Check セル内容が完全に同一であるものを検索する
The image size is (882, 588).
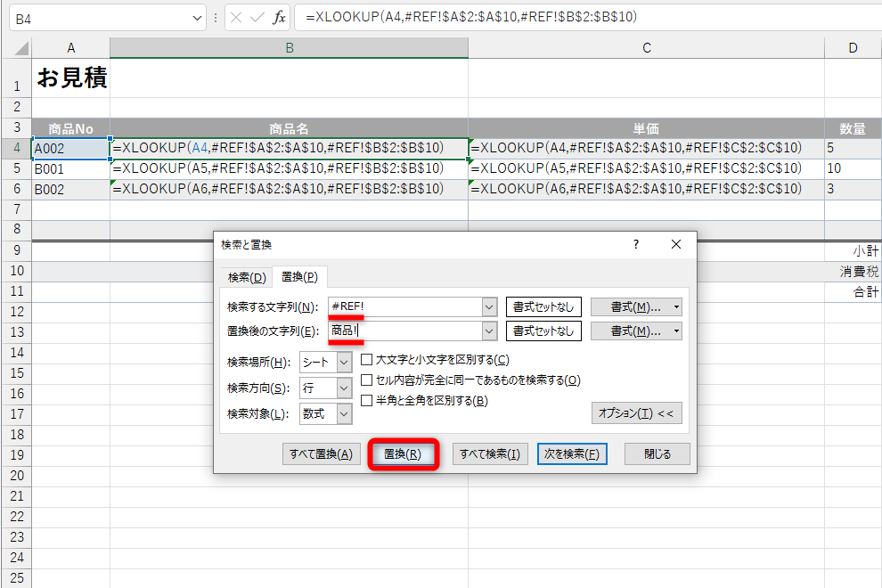[x=366, y=380]
